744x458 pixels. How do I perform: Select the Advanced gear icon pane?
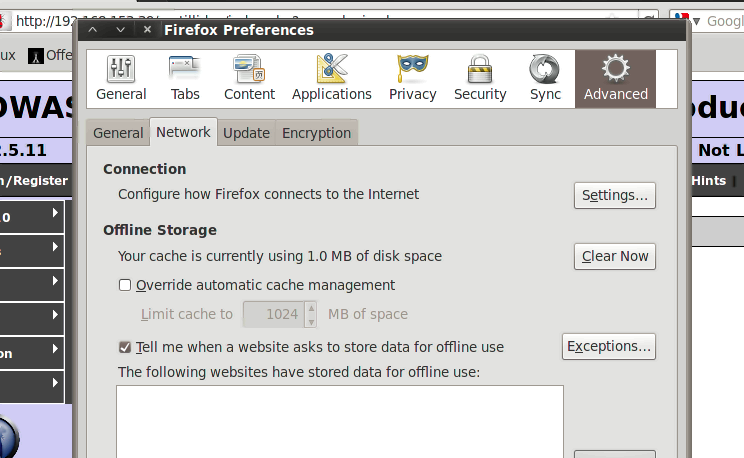pos(615,78)
